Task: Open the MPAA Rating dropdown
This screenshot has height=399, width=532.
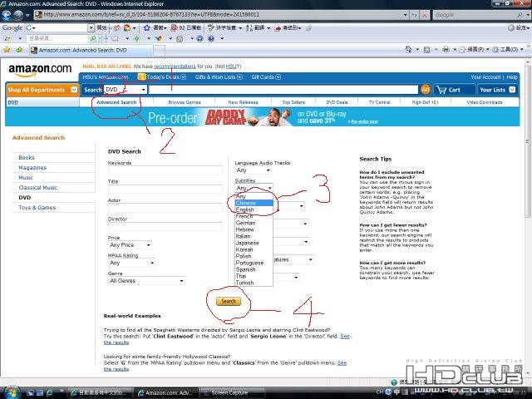Action: click(131, 263)
